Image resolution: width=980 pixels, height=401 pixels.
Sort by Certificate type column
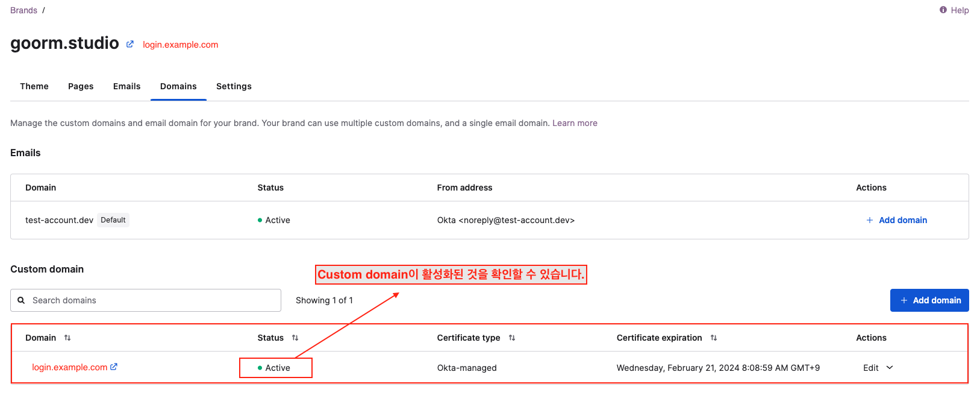pos(512,338)
